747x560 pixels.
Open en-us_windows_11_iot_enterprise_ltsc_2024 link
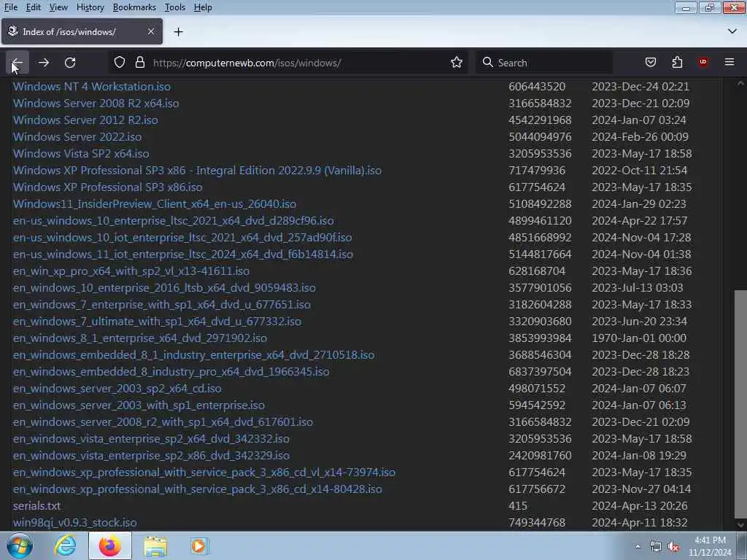click(x=183, y=254)
